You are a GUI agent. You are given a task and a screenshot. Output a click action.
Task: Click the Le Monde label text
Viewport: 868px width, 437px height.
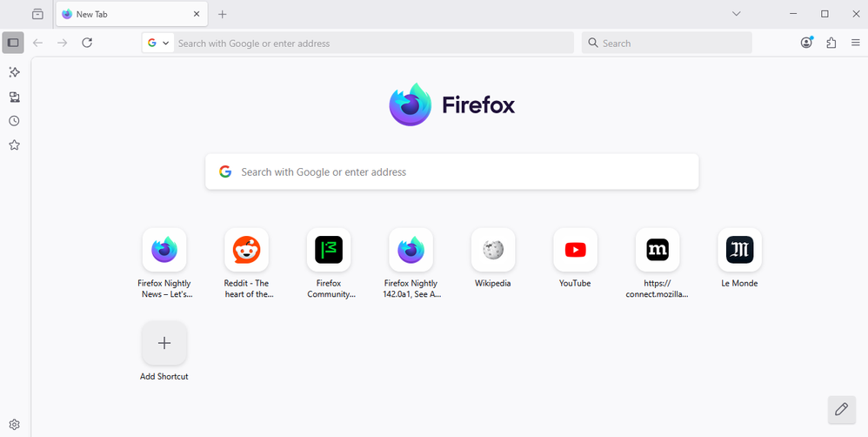point(739,283)
